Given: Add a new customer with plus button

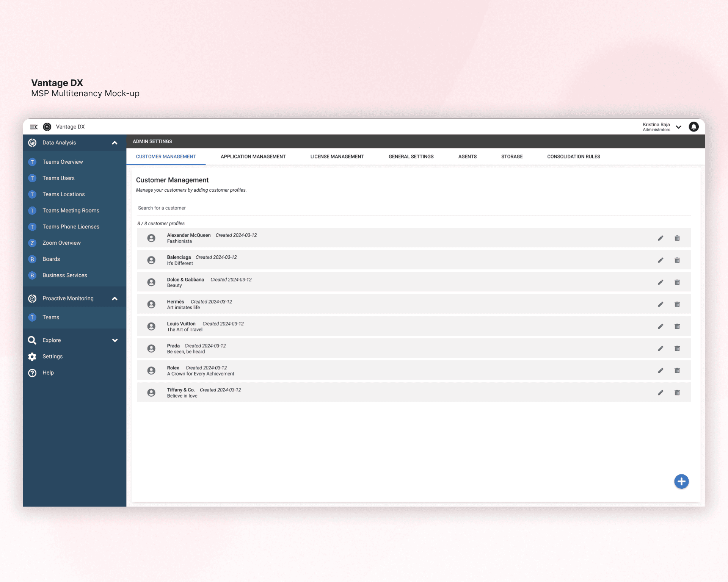Looking at the screenshot, I should [681, 482].
